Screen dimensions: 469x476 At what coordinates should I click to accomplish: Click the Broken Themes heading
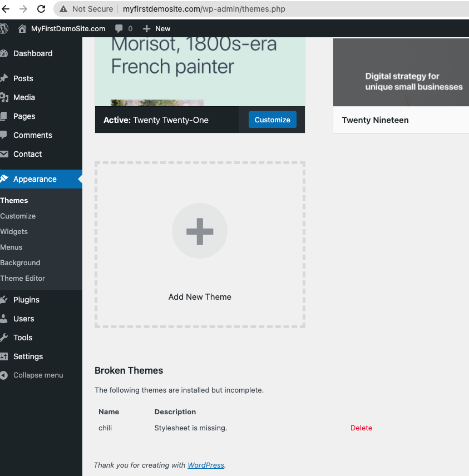pyautogui.click(x=129, y=370)
